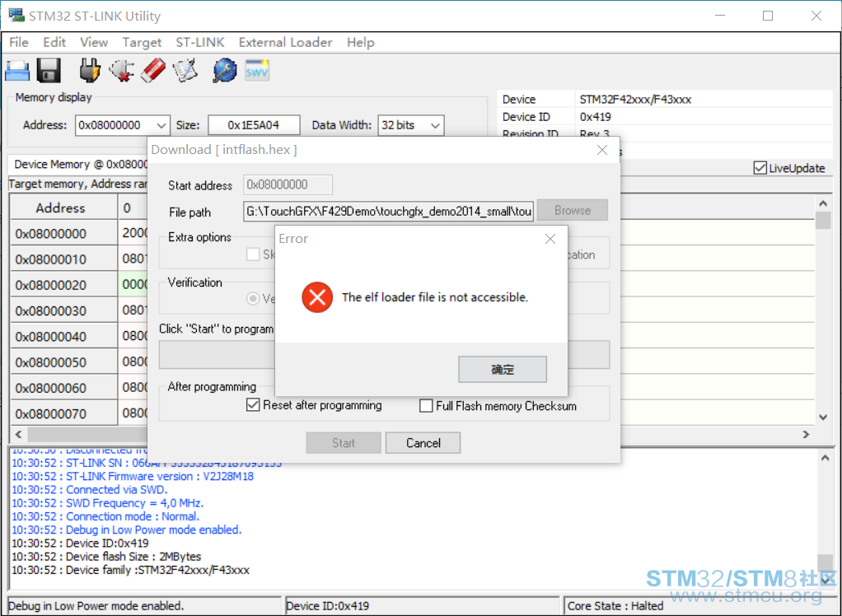The image size is (842, 616).
Task: Click the Open file toolbar icon
Action: coord(16,71)
